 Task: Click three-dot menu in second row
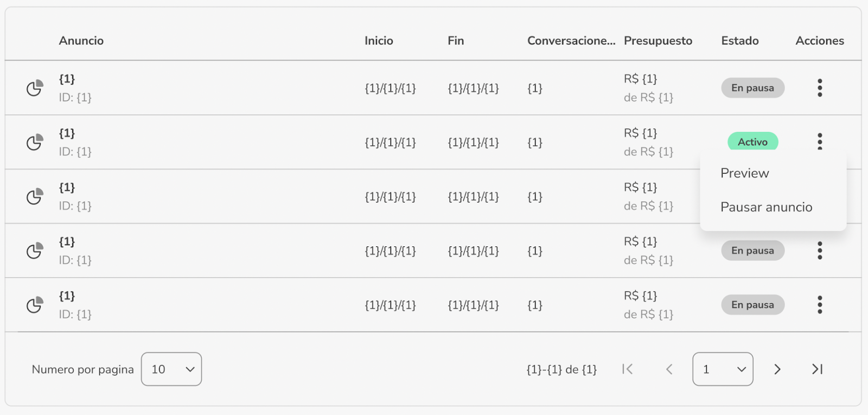pos(820,142)
